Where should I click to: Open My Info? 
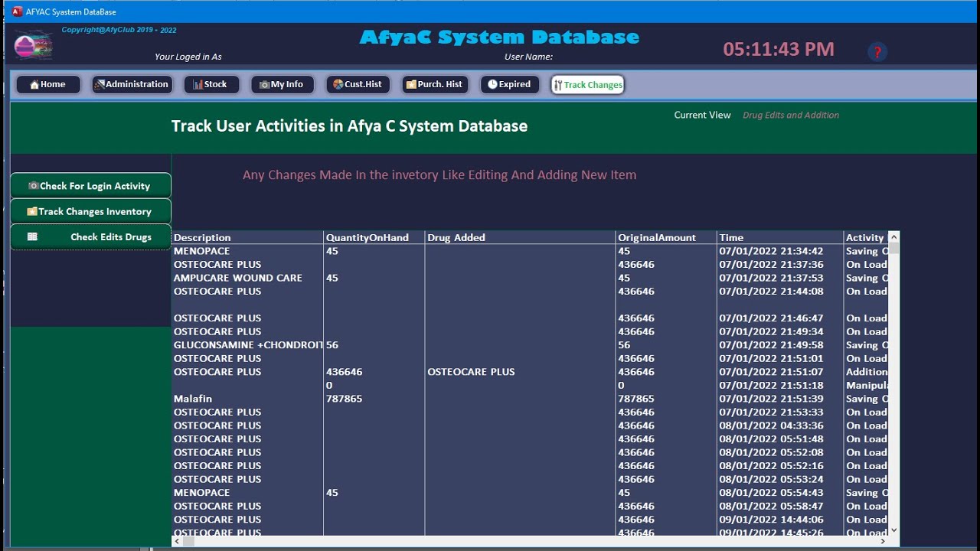(282, 84)
